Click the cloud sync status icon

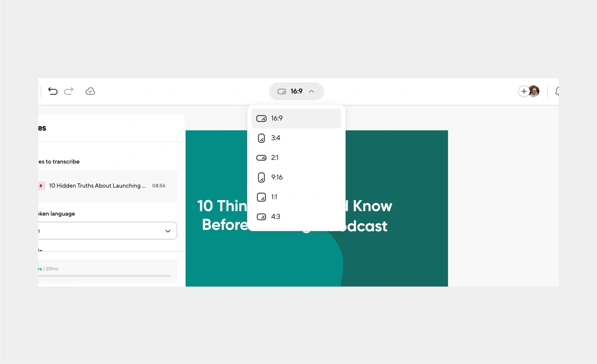point(90,91)
